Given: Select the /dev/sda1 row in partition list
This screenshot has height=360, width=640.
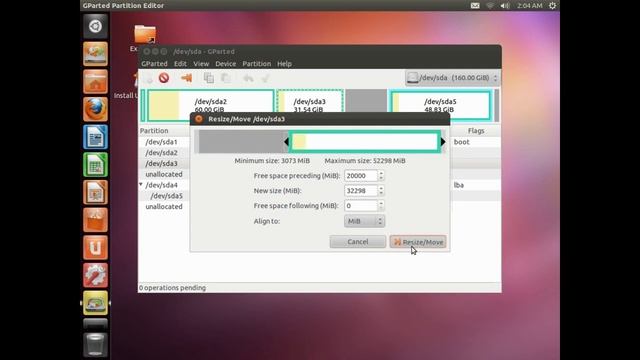Looking at the screenshot, I should pos(162,142).
